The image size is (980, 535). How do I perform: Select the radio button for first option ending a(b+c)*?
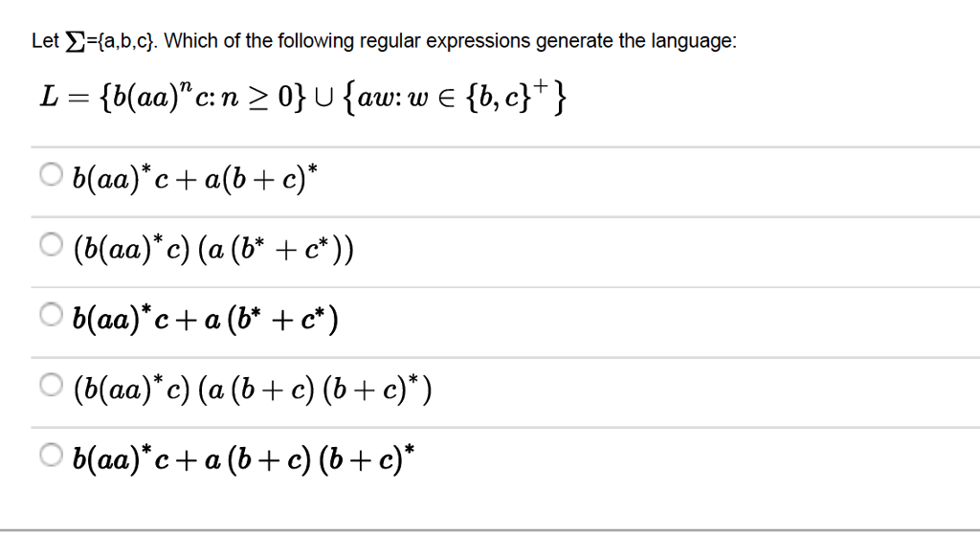pyautogui.click(x=52, y=174)
